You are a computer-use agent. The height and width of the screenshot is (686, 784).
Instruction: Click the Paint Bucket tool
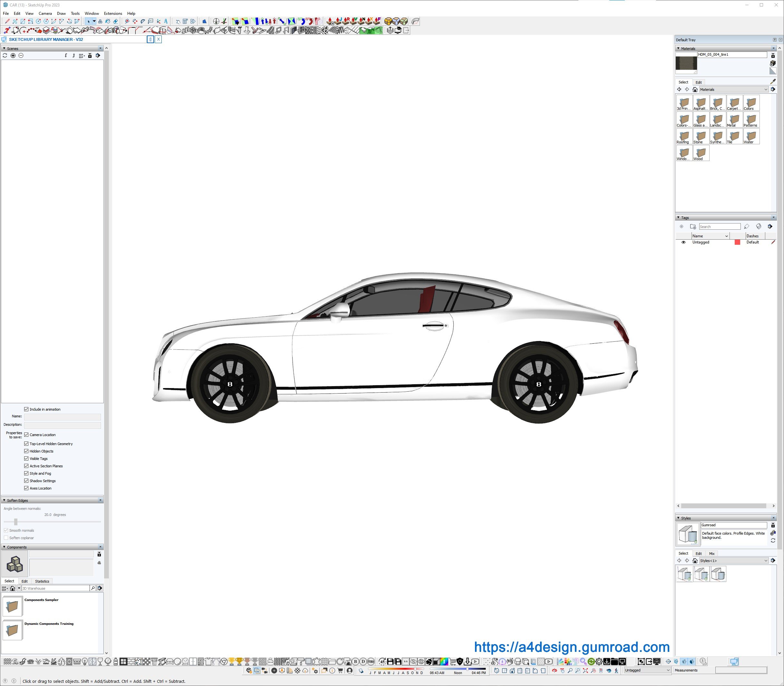pyautogui.click(x=108, y=22)
